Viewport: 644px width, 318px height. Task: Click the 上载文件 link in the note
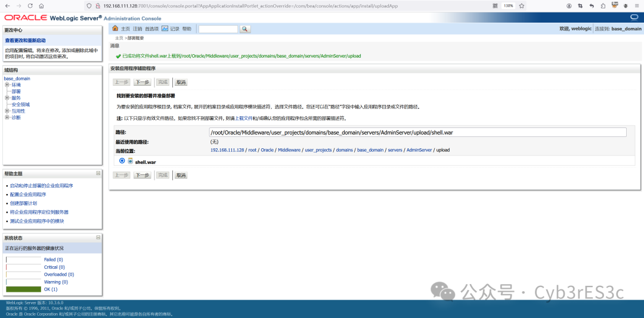coord(243,118)
